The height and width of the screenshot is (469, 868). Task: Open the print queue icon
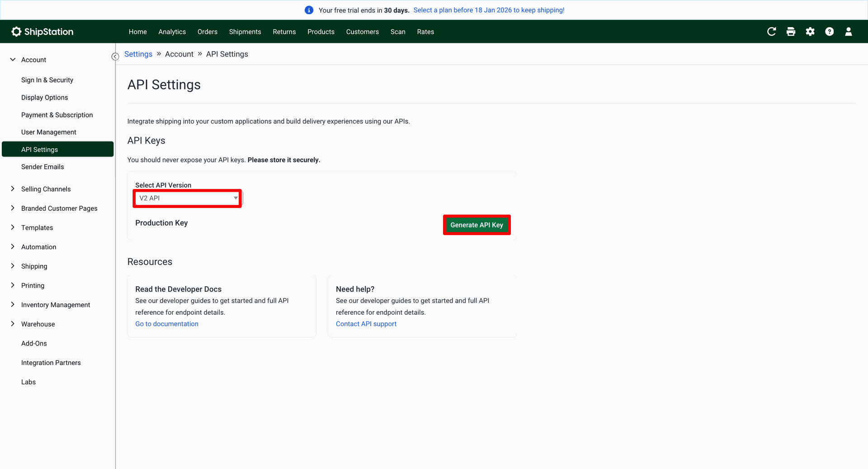click(x=791, y=32)
